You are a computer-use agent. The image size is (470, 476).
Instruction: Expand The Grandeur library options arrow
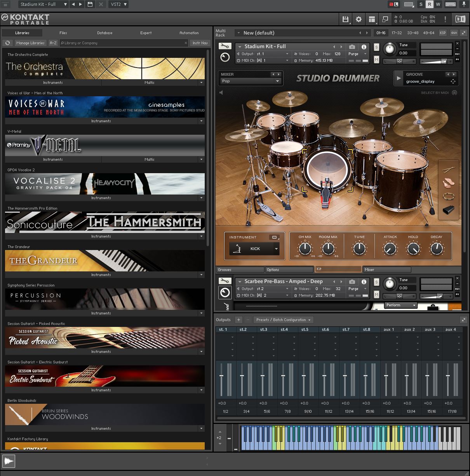click(x=201, y=275)
